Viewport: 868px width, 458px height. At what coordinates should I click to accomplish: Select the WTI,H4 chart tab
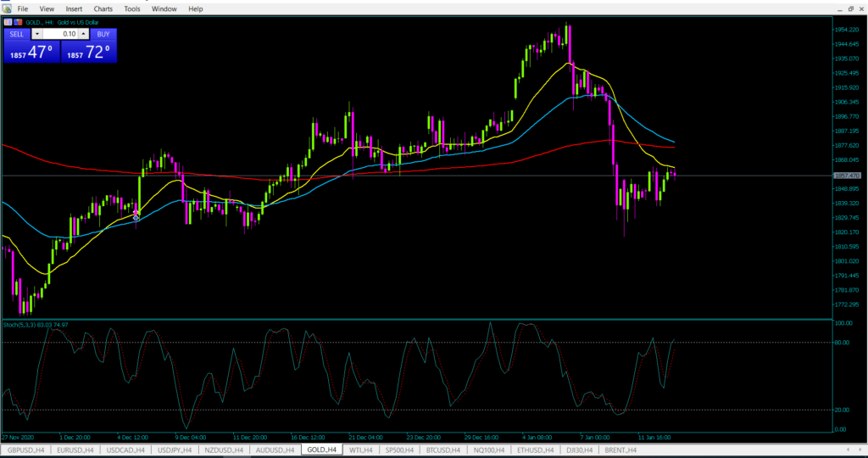point(361,450)
